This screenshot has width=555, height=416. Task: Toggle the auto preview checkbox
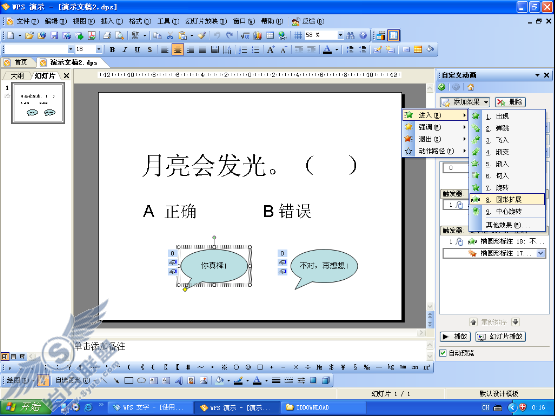coord(443,353)
